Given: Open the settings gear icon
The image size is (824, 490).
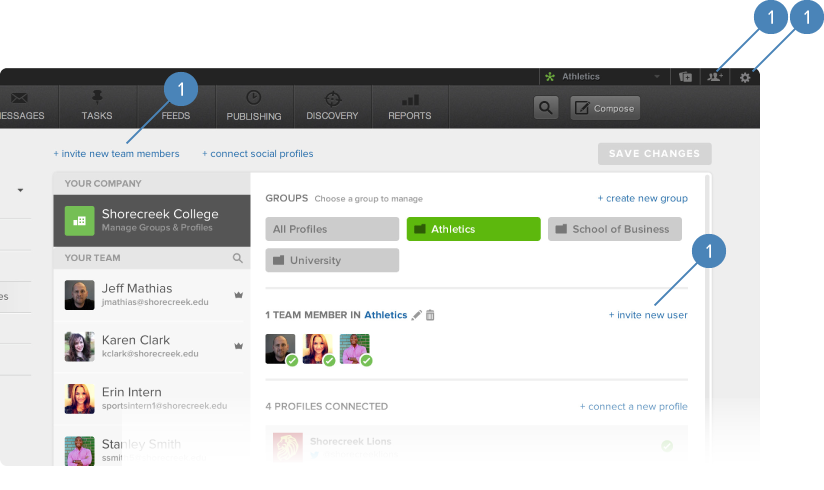Looking at the screenshot, I should coord(745,78).
